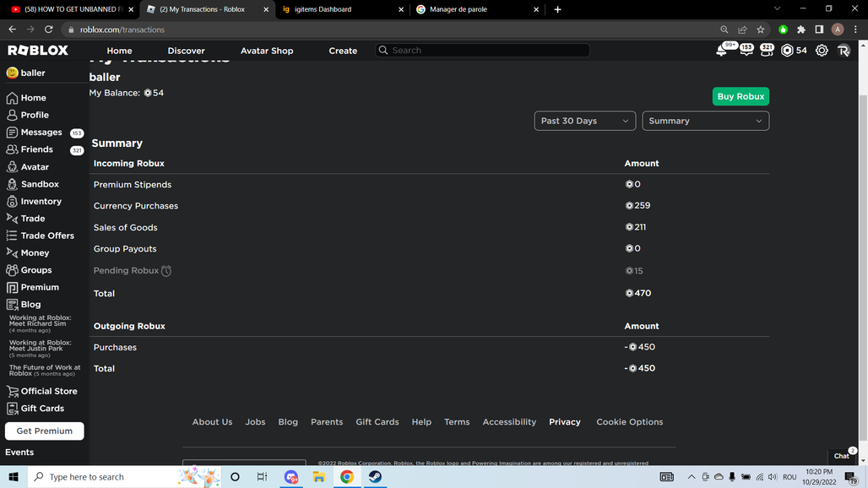The width and height of the screenshot is (868, 488).
Task: Open notifications bell icon
Action: tap(721, 51)
